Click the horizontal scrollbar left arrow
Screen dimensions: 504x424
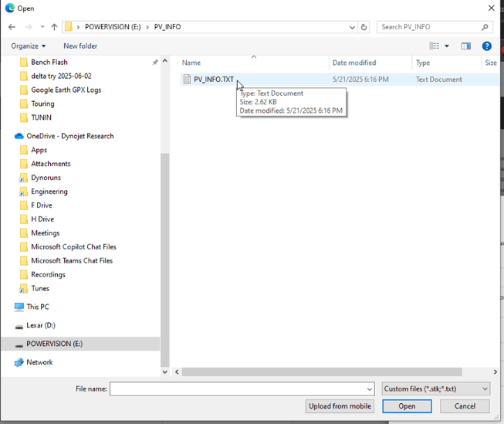(177, 372)
